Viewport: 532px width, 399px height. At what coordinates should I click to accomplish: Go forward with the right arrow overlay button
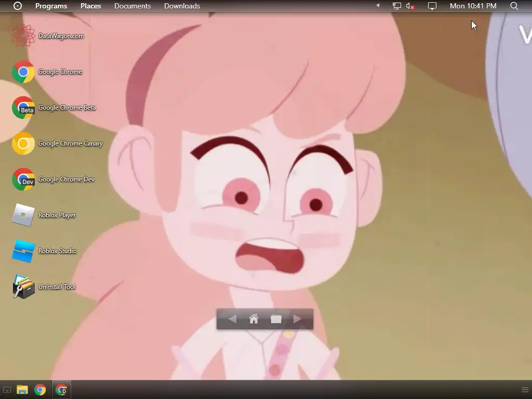coord(298,319)
